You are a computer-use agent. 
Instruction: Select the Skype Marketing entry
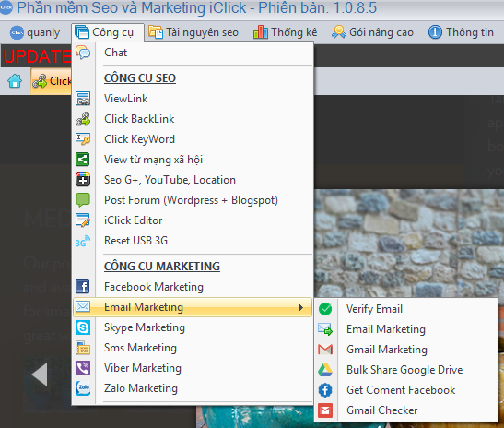[193, 327]
